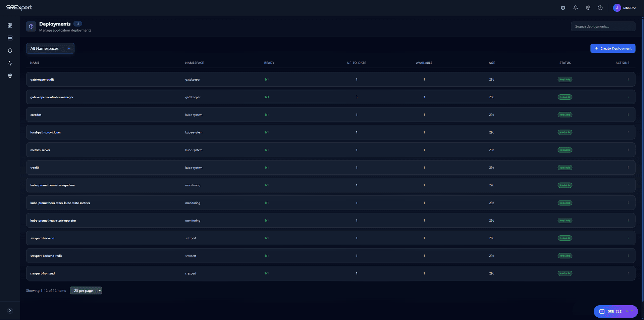
Task: Expand the All Namespaces dropdown
Action: tap(50, 48)
